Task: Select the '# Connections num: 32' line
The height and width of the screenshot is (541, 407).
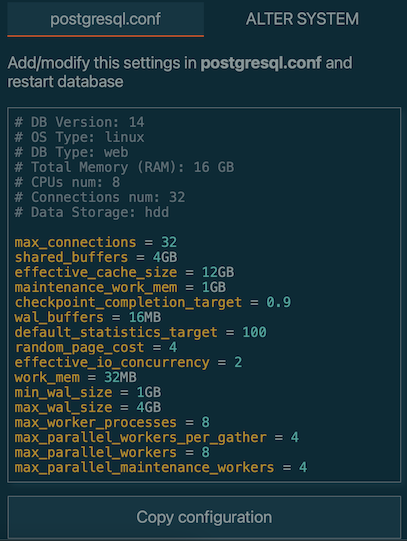Action: tap(100, 197)
